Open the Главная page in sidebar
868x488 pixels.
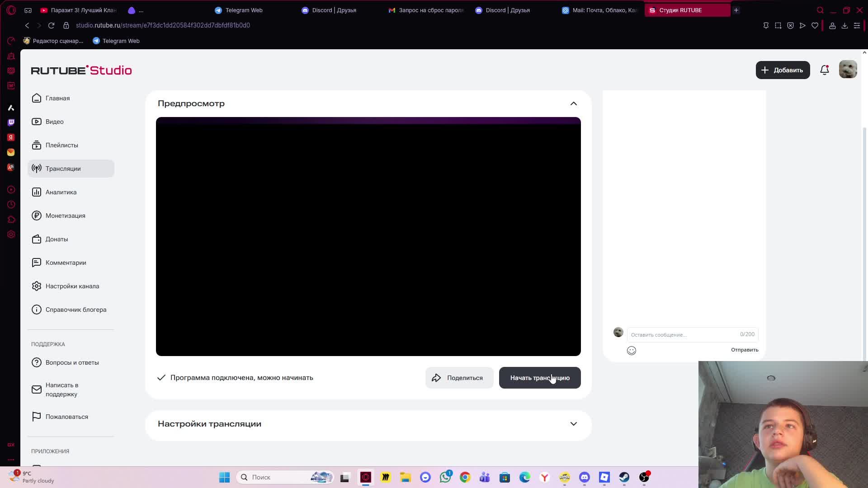71,98
